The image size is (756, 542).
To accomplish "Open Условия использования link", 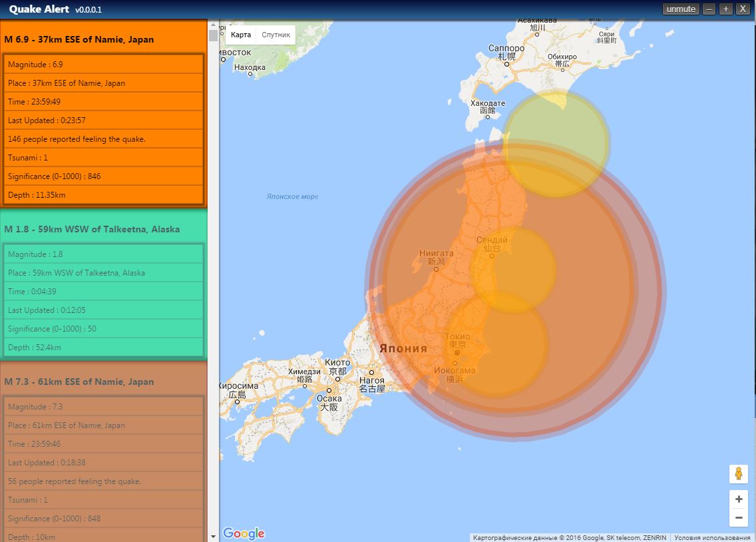I will [712, 537].
